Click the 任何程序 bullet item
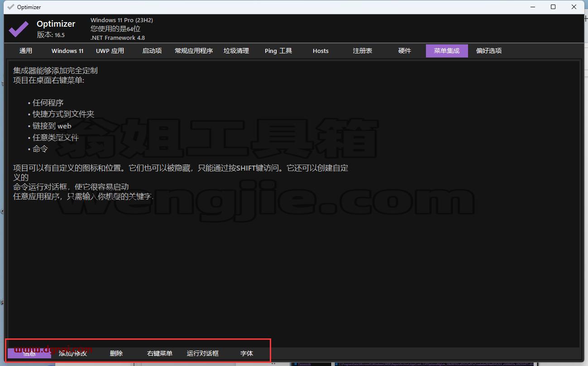 [x=48, y=103]
